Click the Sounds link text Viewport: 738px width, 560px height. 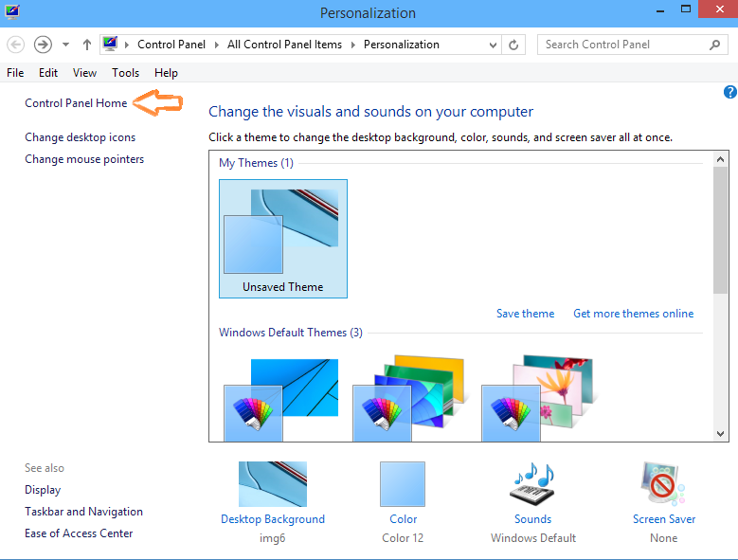tap(532, 519)
